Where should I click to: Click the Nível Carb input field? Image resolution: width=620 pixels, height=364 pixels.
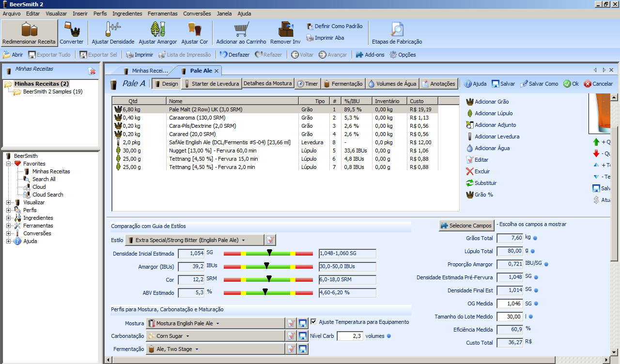click(x=350, y=336)
